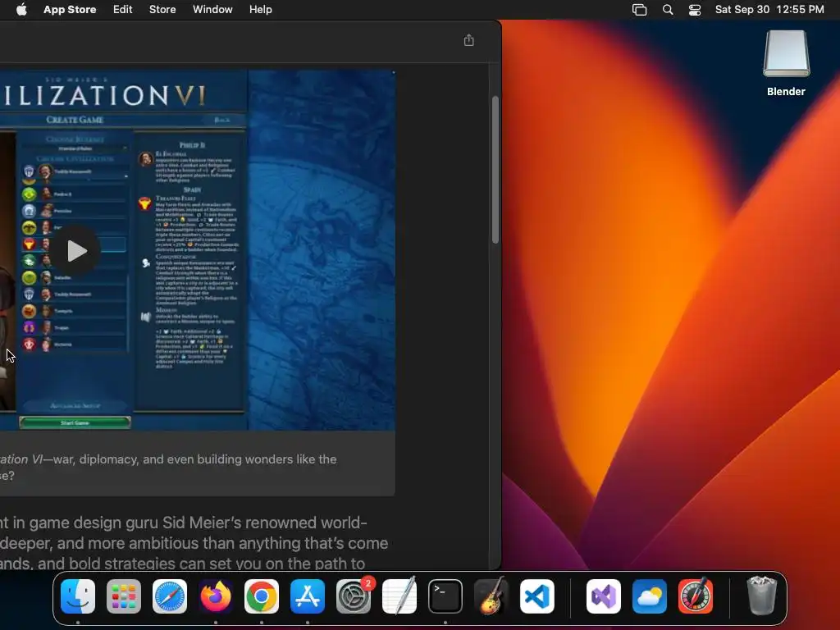Open Stage Manager icon in menu bar
This screenshot has height=630, width=840.
640,10
